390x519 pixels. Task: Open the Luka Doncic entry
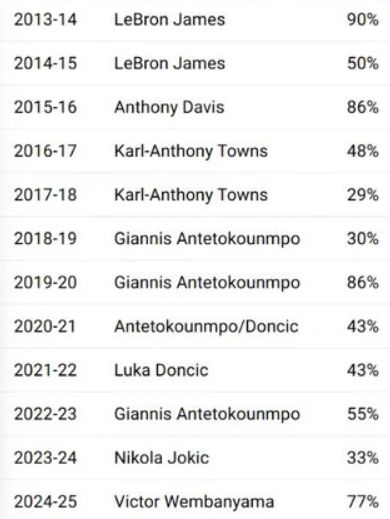click(195, 370)
